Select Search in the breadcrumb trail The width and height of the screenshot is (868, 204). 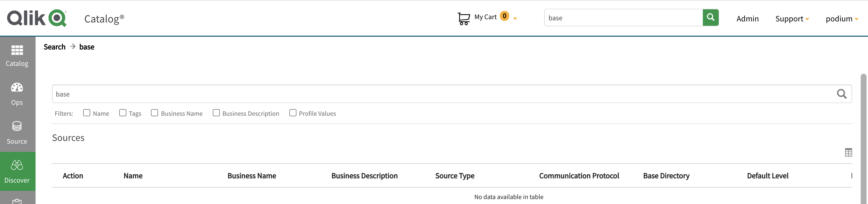(54, 47)
